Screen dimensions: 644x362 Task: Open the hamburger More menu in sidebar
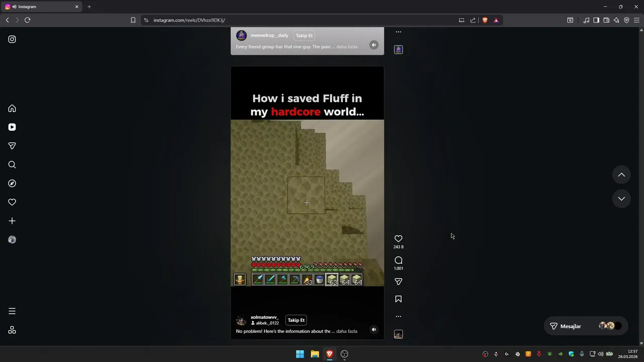coord(12,311)
